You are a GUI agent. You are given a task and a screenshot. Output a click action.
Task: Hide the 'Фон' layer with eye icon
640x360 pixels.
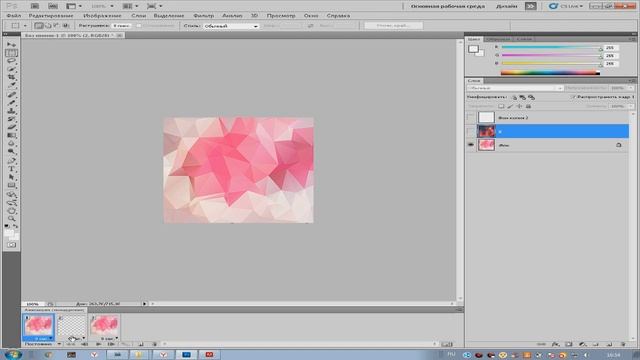(x=471, y=145)
